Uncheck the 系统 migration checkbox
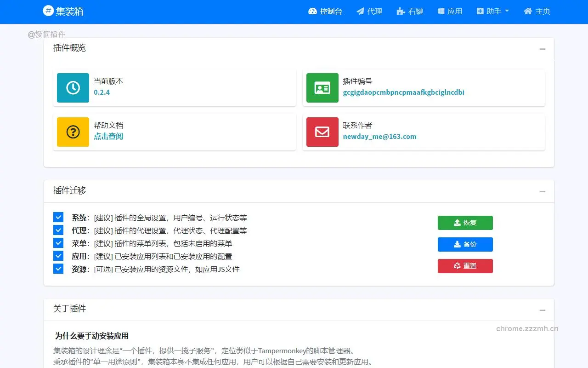588x368 pixels. tap(58, 217)
